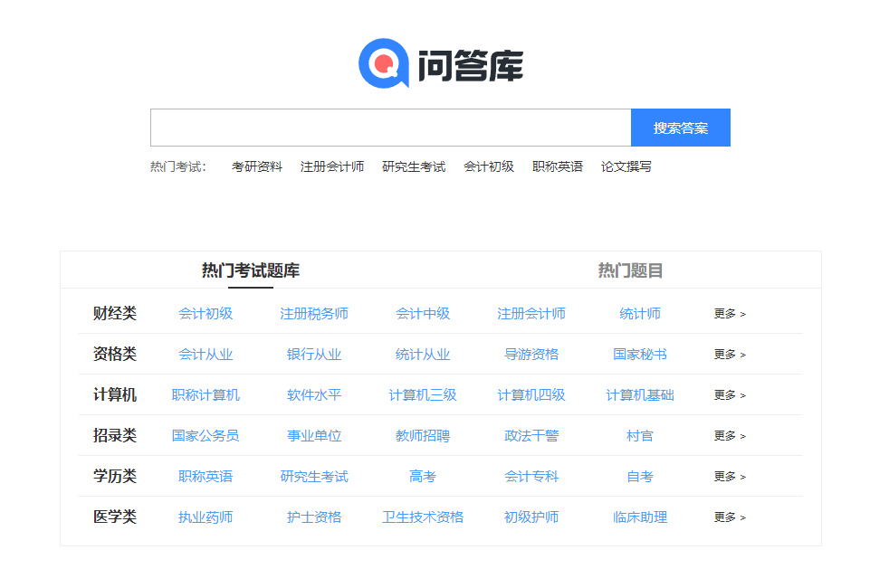889x588 pixels.
Task: Open the 职称计算机 question bank
Action: (x=206, y=394)
